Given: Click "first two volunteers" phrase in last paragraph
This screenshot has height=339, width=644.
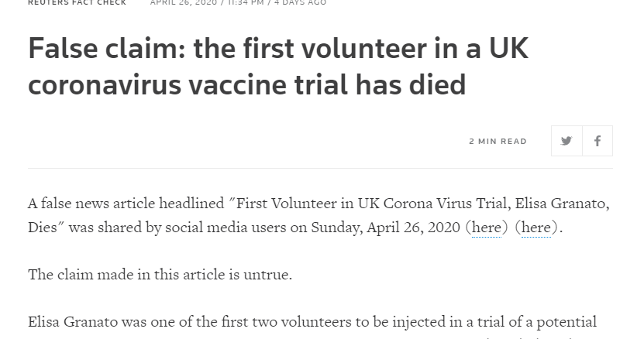Looking at the screenshot, I should (288, 322).
